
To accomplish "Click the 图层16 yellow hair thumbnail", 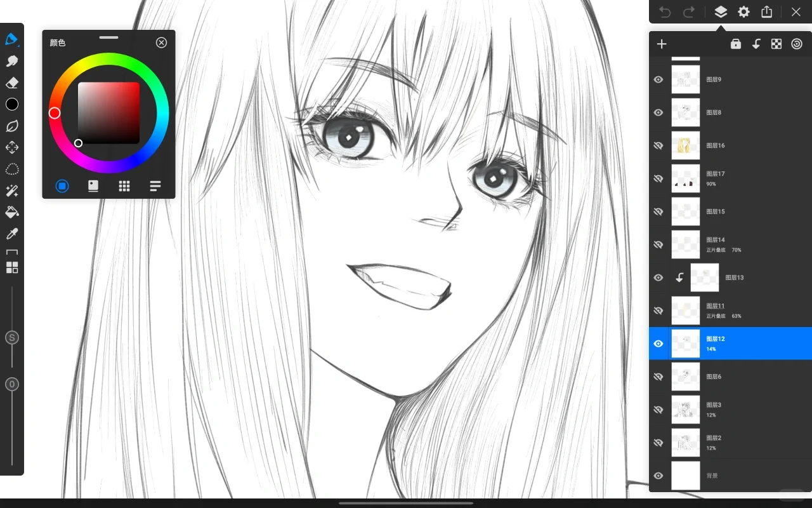I will (686, 145).
